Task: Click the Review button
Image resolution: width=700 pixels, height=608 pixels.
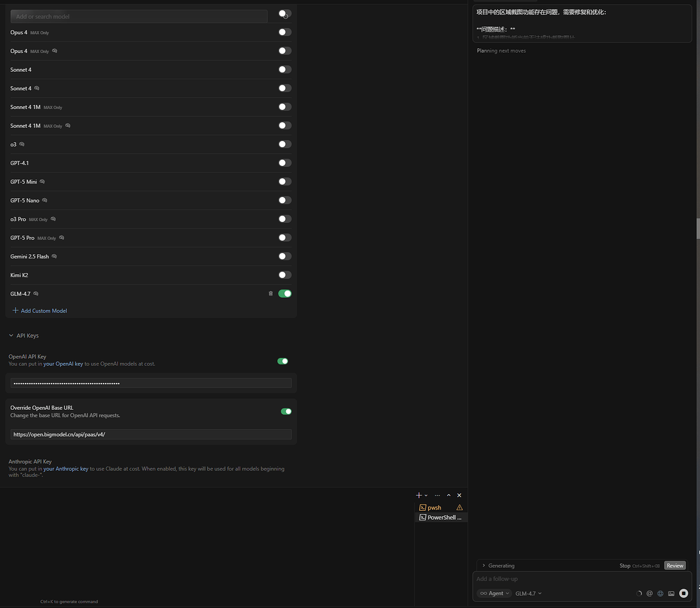Action: click(674, 565)
